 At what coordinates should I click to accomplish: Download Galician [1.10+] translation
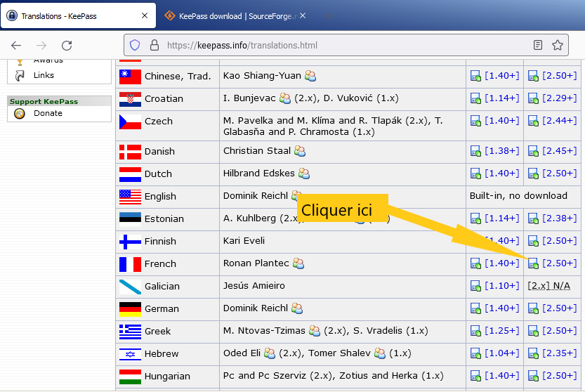point(502,286)
